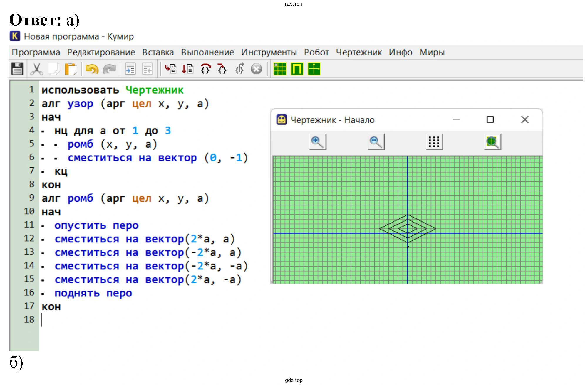Zoom out on the Чертежник canvas
Viewport: 588px width, 386px height.
pos(376,142)
